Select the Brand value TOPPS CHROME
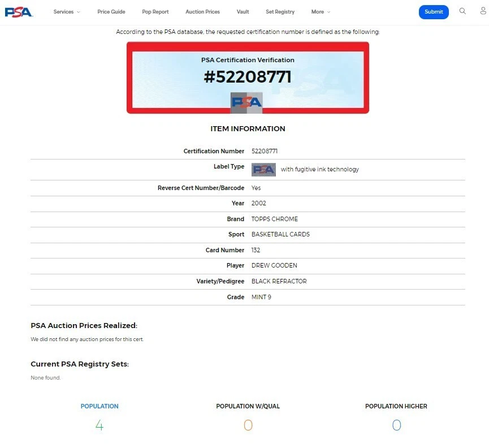489x448 pixels. point(274,219)
